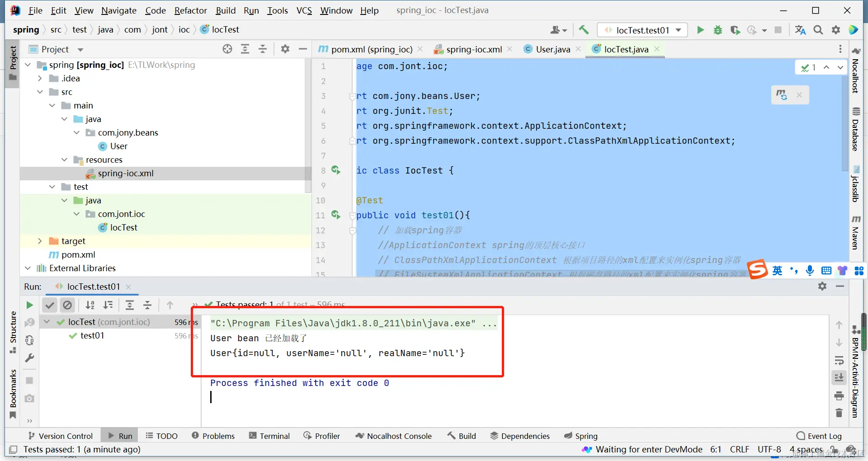The width and height of the screenshot is (868, 461).
Task: Click the Translate icon in top toolbar
Action: click(800, 30)
